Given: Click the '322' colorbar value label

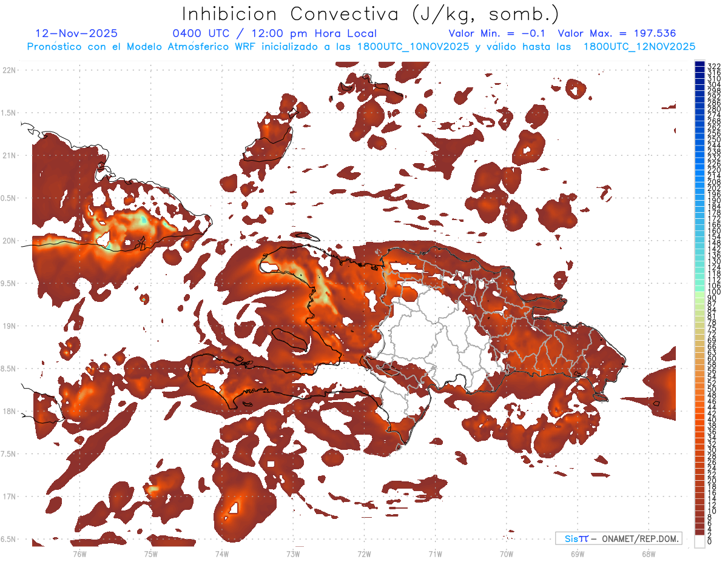Looking at the screenshot, I should point(714,65).
